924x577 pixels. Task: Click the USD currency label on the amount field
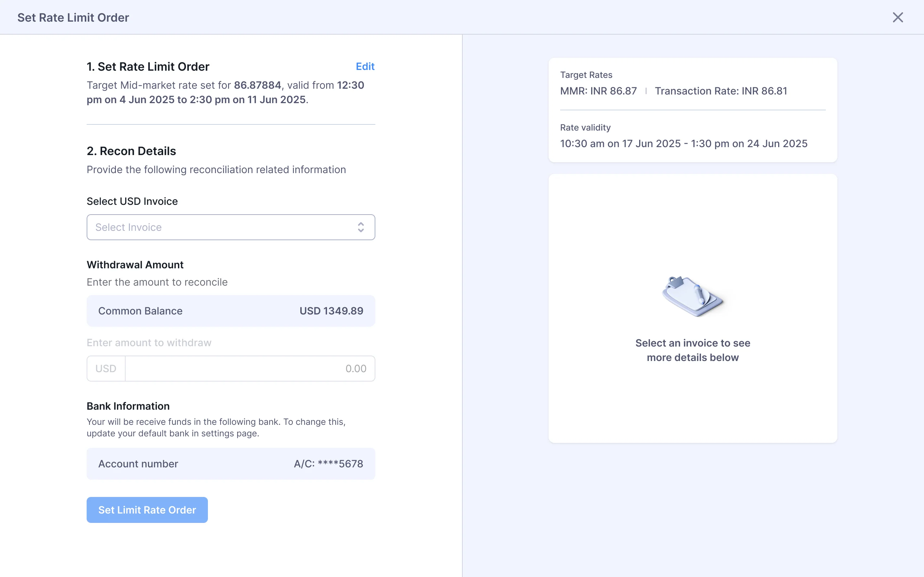point(105,368)
